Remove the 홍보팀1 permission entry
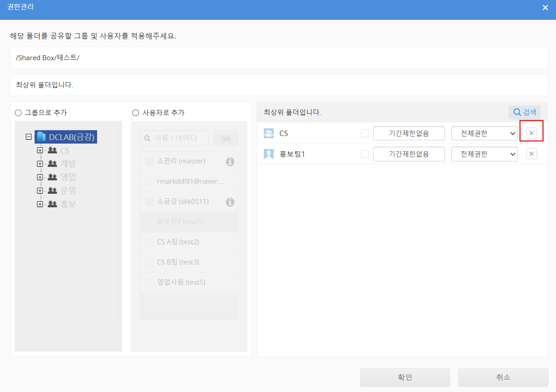Viewport: 556px width, 392px height. coord(531,154)
